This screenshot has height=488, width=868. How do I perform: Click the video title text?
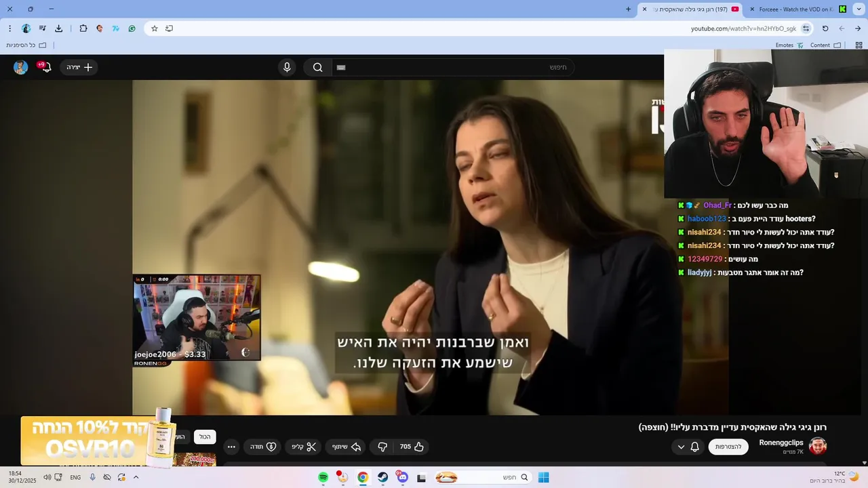(x=732, y=427)
